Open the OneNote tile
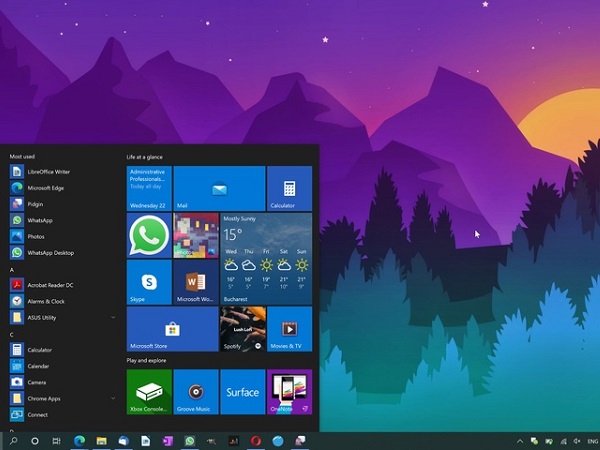Image resolution: width=600 pixels, height=450 pixels. coord(290,392)
